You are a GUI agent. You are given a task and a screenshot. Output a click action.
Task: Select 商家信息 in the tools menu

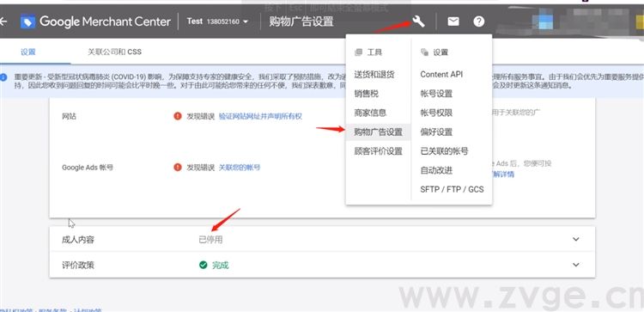click(370, 113)
